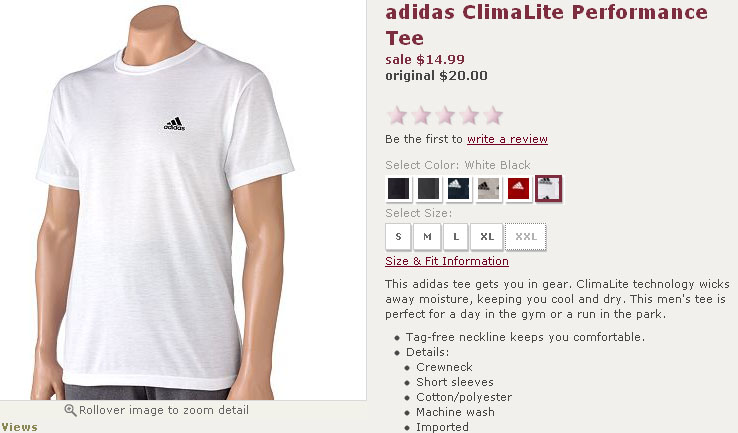The height and width of the screenshot is (433, 738).
Task: Give five stars with the last star
Action: [x=493, y=115]
